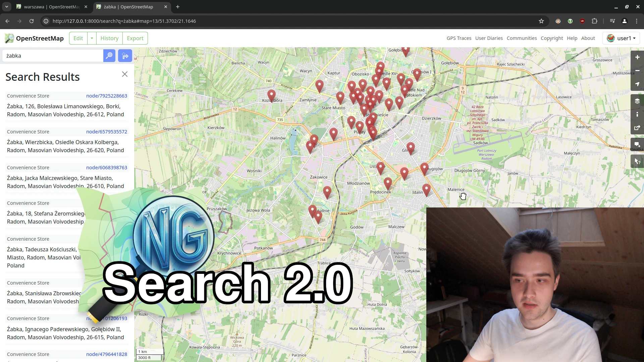
Task: Open the About page
Action: point(588,38)
